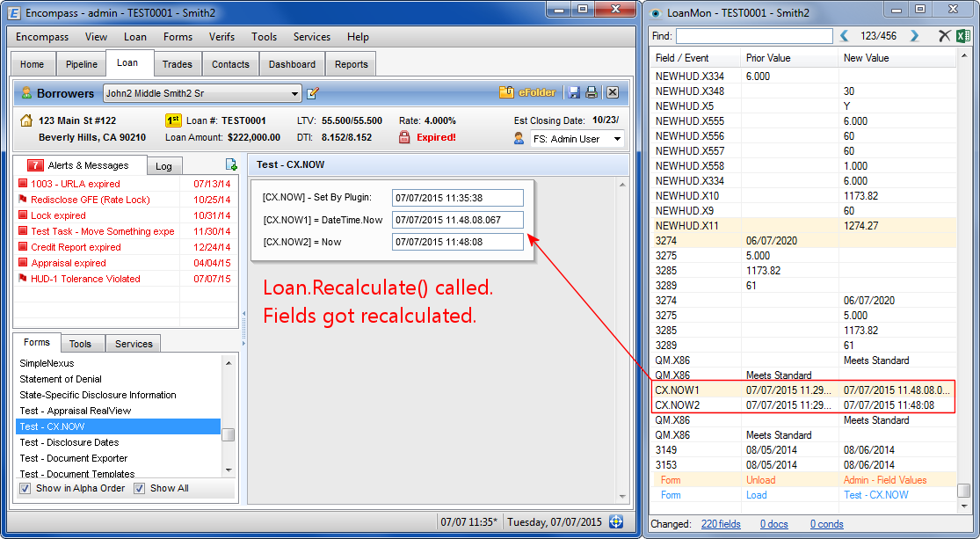
Task: Save the loan with the floppy disk icon
Action: pyautogui.click(x=574, y=92)
